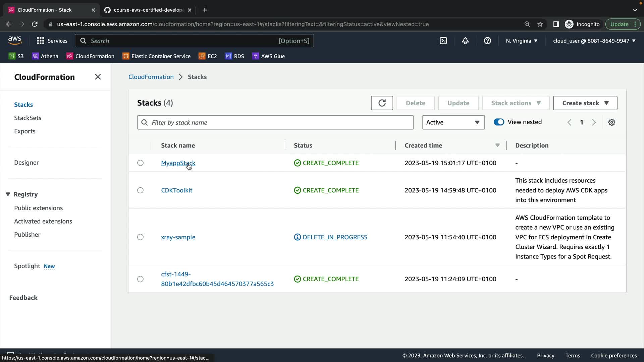Open the Services grid menu icon
The width and height of the screenshot is (644, 362).
coord(41,41)
